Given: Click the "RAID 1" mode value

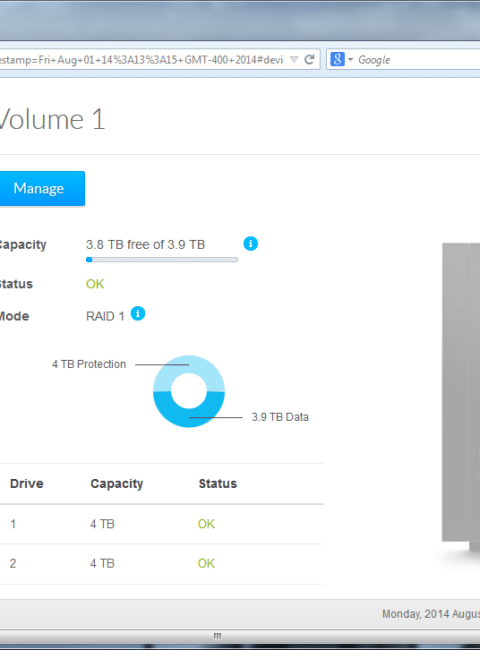Looking at the screenshot, I should [105, 316].
